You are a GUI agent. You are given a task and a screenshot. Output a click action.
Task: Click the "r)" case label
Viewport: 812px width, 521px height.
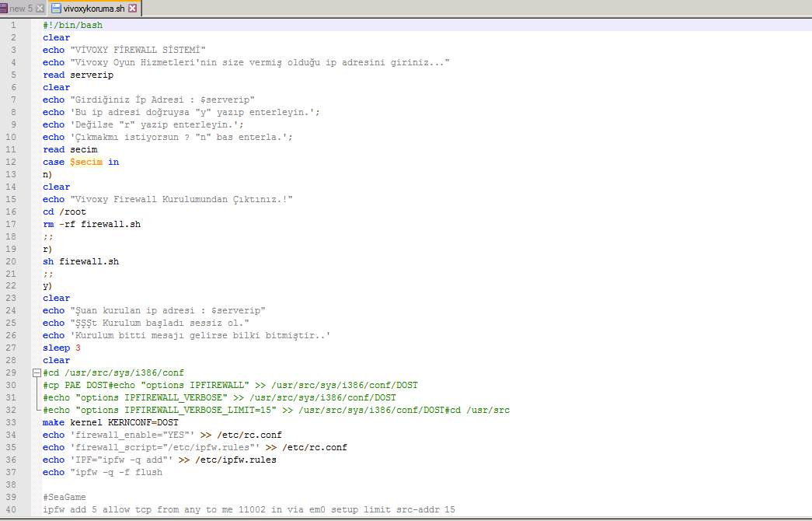[47, 250]
